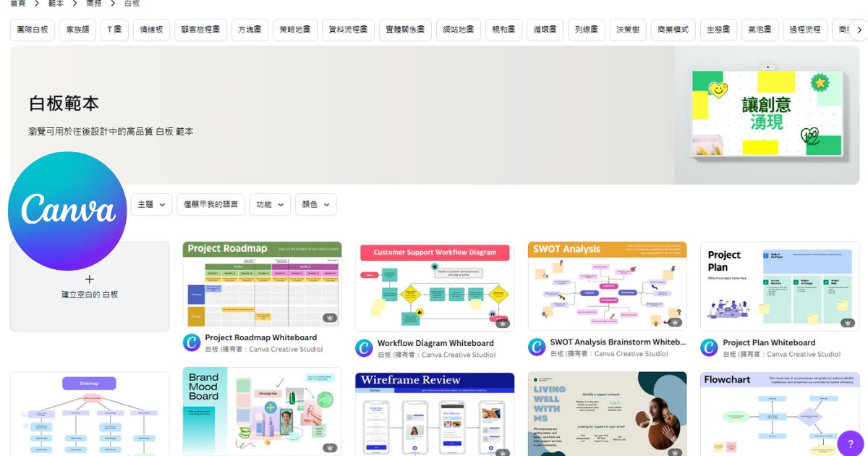Viewport: 868px width, 456px height.
Task: Click the plus icon for blank whiteboard
Action: [x=90, y=279]
